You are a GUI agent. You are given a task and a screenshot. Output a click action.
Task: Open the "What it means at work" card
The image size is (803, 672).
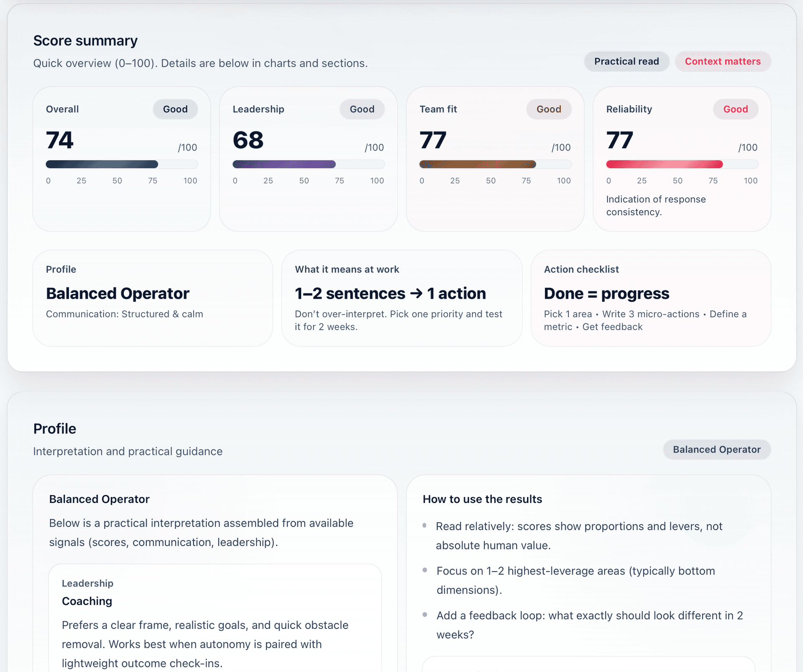point(401,298)
